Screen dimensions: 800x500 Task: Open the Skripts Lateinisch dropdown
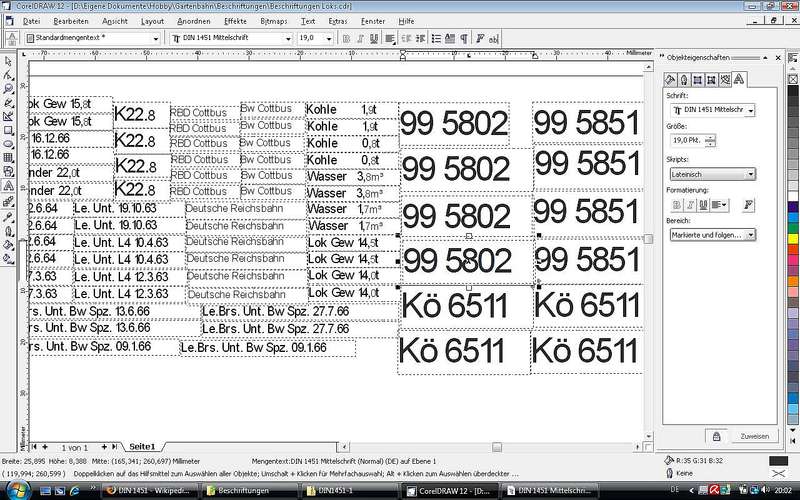coord(751,174)
